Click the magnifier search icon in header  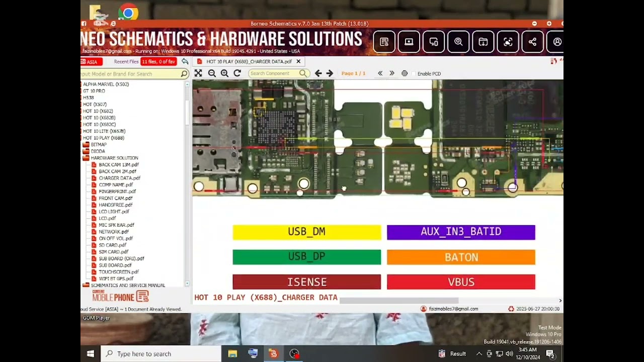(x=458, y=42)
